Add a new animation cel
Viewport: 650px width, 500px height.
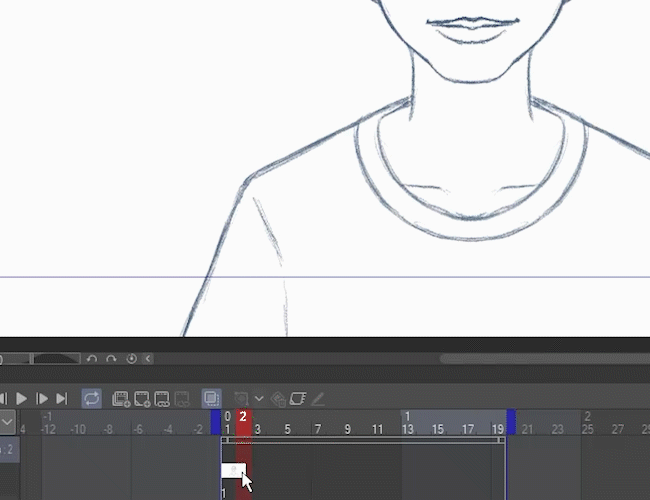click(x=142, y=399)
